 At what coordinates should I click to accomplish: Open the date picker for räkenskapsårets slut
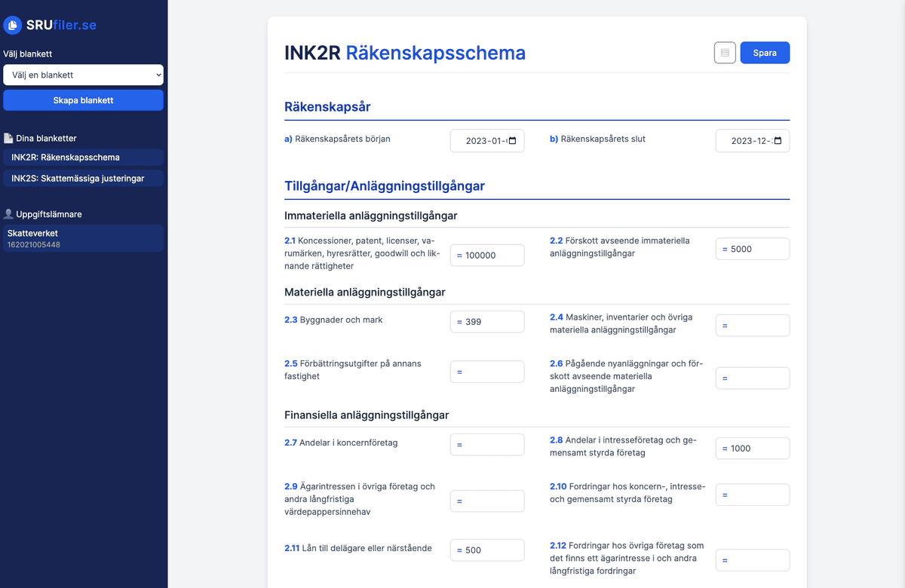click(x=779, y=140)
